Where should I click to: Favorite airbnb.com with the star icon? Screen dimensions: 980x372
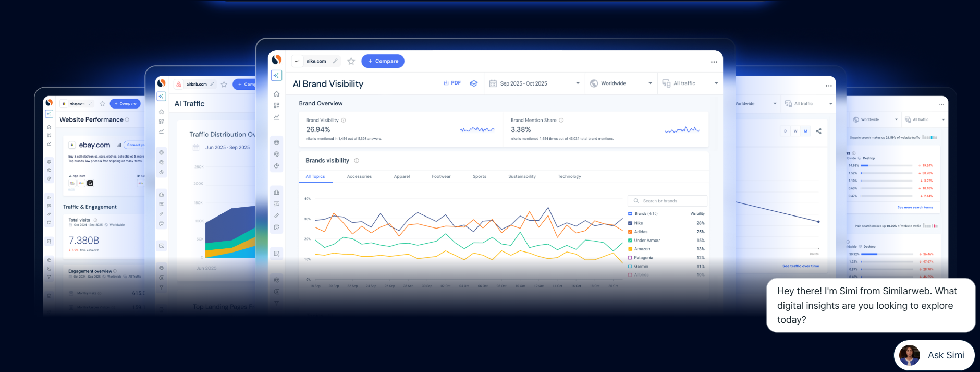pyautogui.click(x=224, y=84)
